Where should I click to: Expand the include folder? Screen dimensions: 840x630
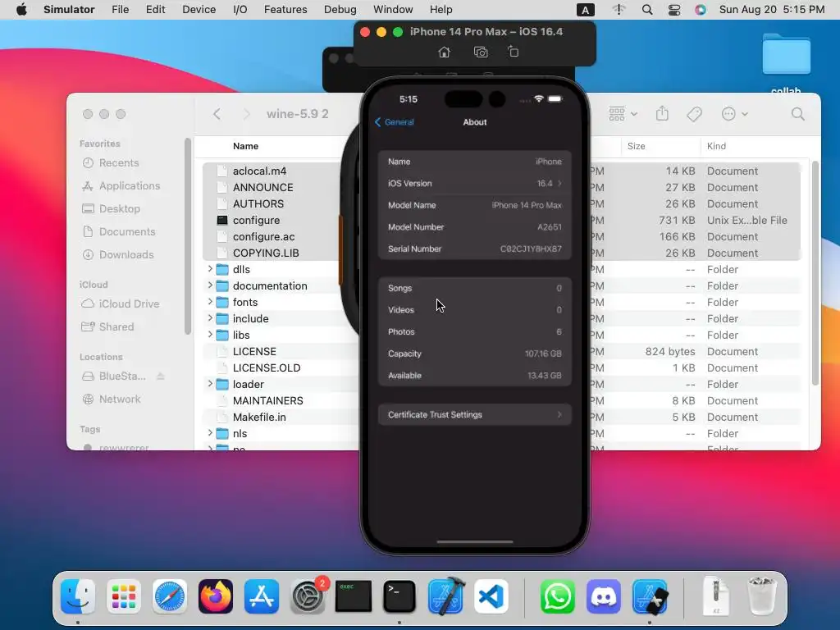coord(210,318)
